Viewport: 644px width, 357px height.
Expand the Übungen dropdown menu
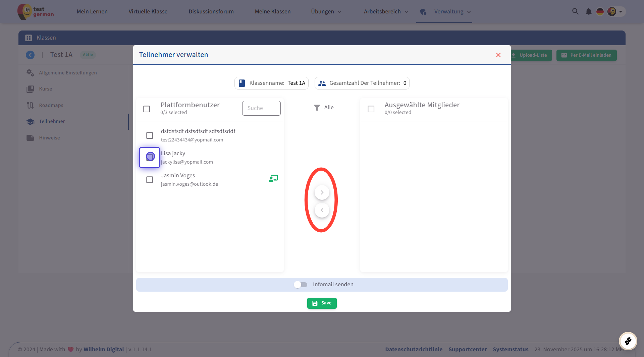click(x=326, y=12)
